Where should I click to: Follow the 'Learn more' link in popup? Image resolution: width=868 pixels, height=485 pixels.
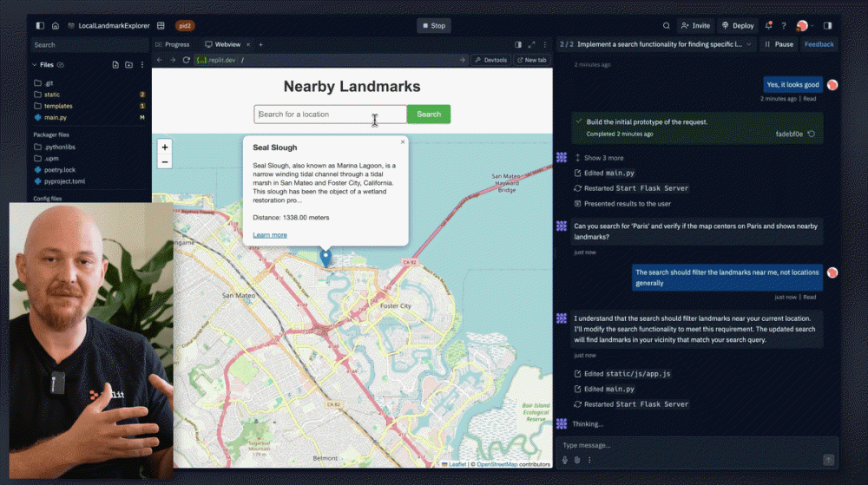pos(270,235)
